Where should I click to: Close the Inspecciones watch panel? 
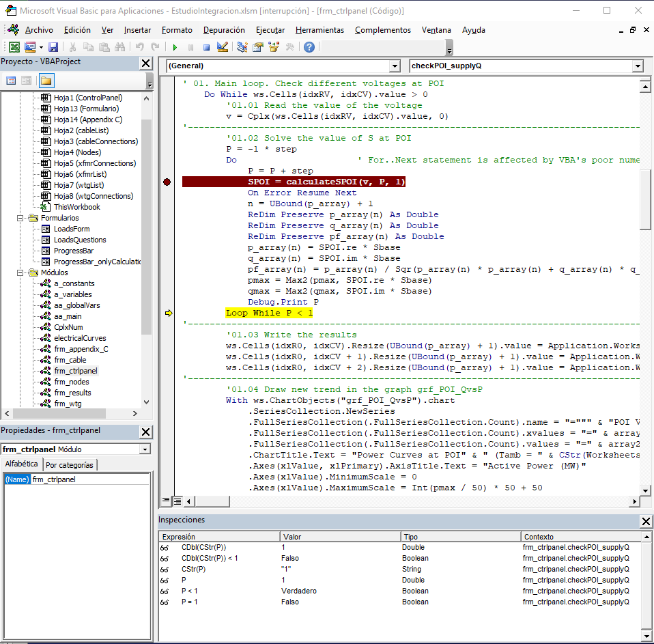coord(646,521)
